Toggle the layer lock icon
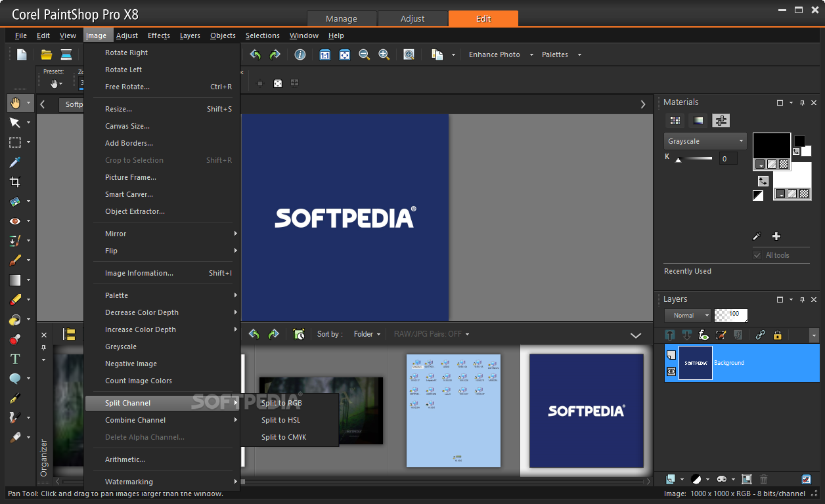This screenshot has height=504, width=825. [x=778, y=335]
